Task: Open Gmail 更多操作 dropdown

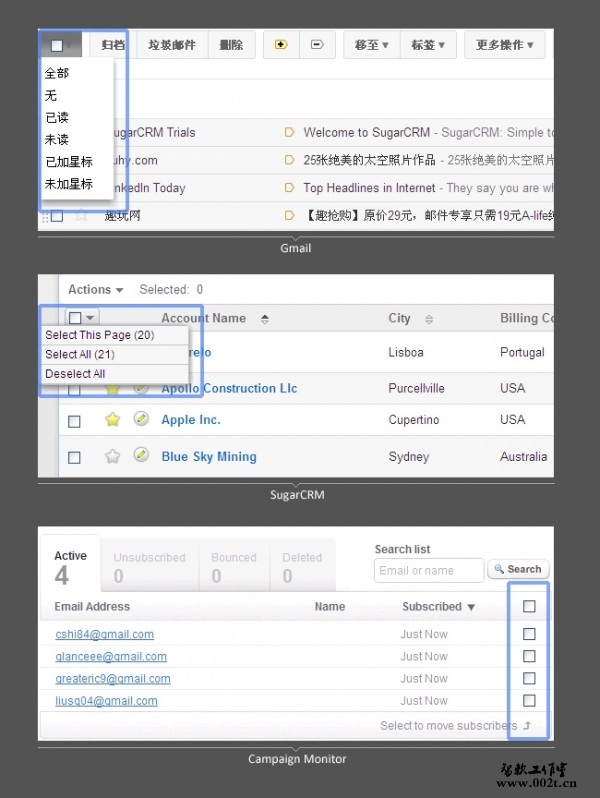Action: pyautogui.click(x=504, y=45)
